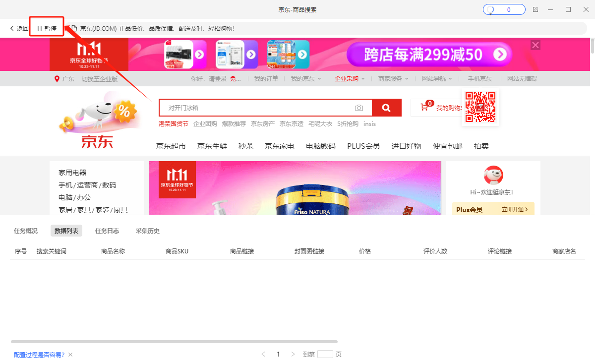Click the 商品名称 column header
The image size is (595, 364).
(113, 251)
